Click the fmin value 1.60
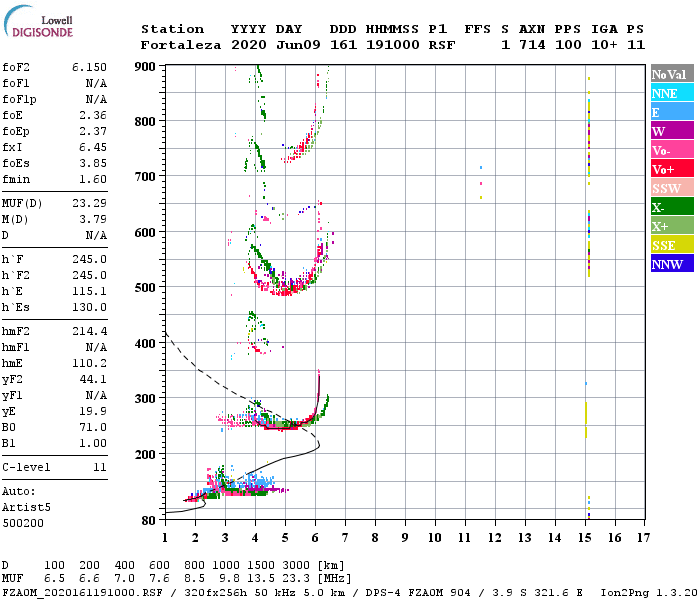The height and width of the screenshot is (600, 700). tap(93, 179)
